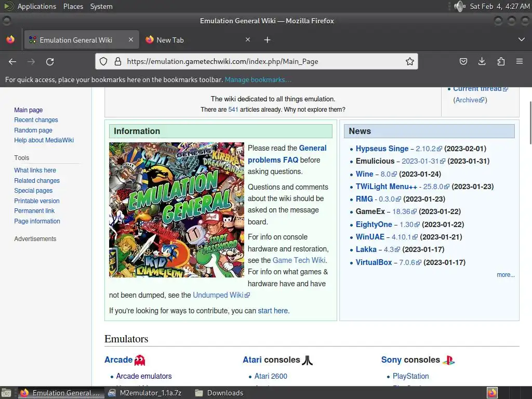Open the Related changes link
This screenshot has width=532, height=399.
(37, 180)
